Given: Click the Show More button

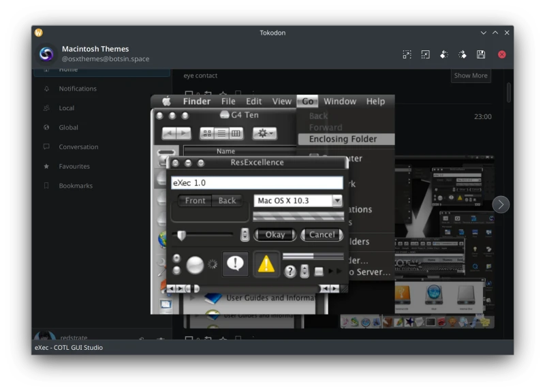Looking at the screenshot, I should [x=471, y=76].
